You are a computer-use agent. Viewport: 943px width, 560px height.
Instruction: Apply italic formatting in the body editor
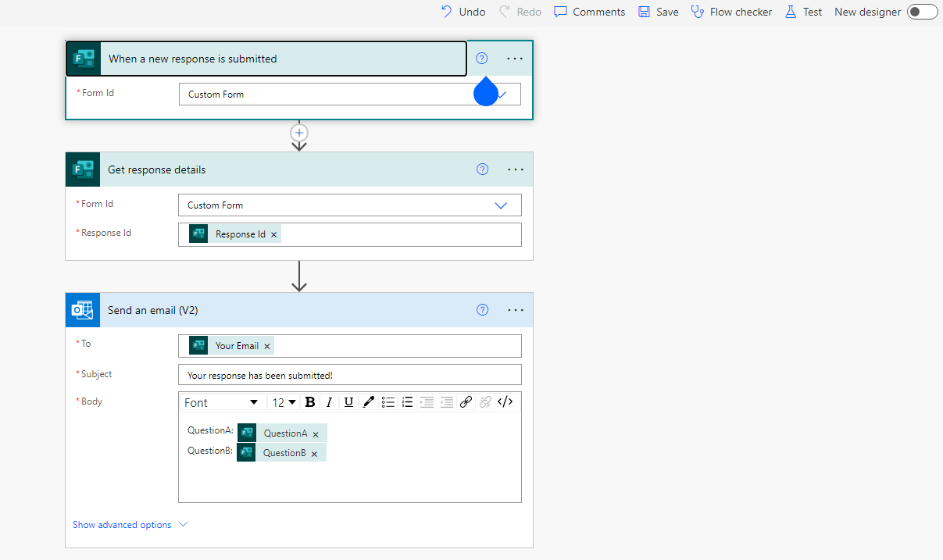328,401
